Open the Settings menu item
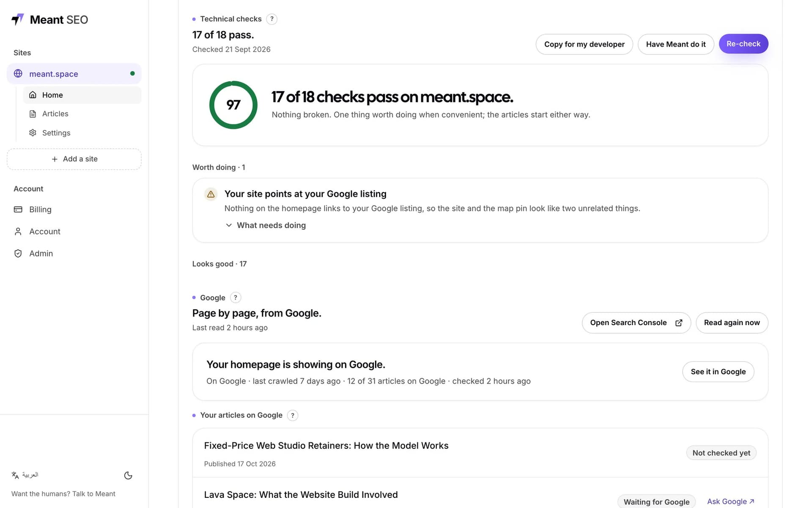This screenshot has width=812, height=508. [x=82, y=133]
